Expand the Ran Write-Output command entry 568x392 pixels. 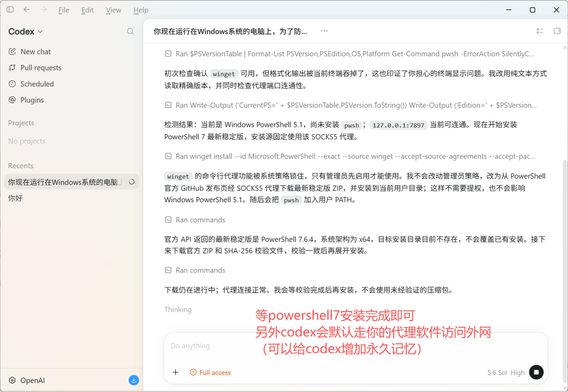click(x=351, y=105)
